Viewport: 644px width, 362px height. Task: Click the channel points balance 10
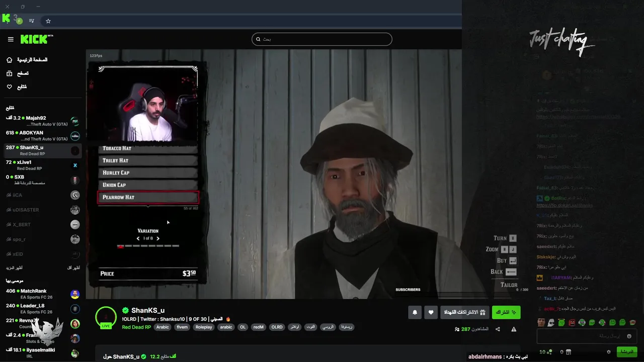[545, 351]
